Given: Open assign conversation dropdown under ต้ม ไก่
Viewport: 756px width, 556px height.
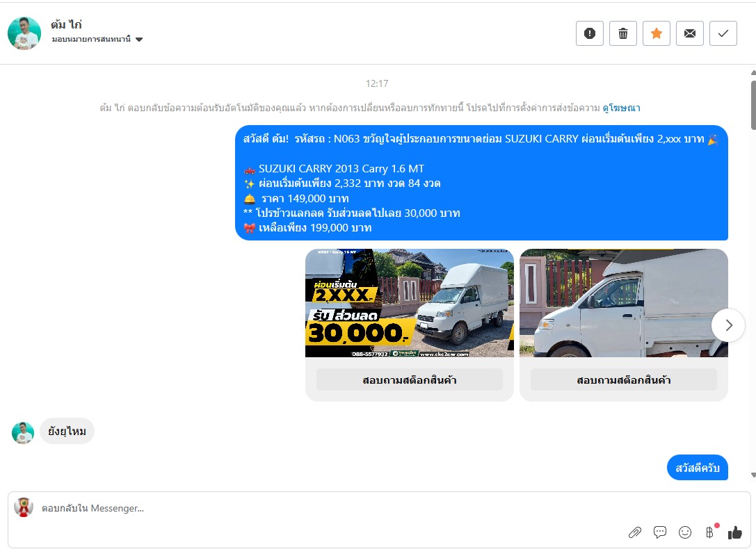Looking at the screenshot, I should click(x=97, y=39).
